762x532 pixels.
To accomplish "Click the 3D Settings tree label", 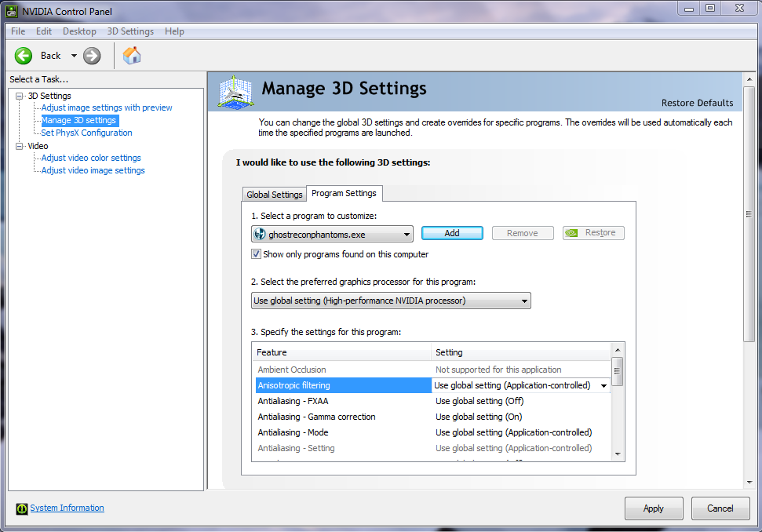I will click(49, 97).
